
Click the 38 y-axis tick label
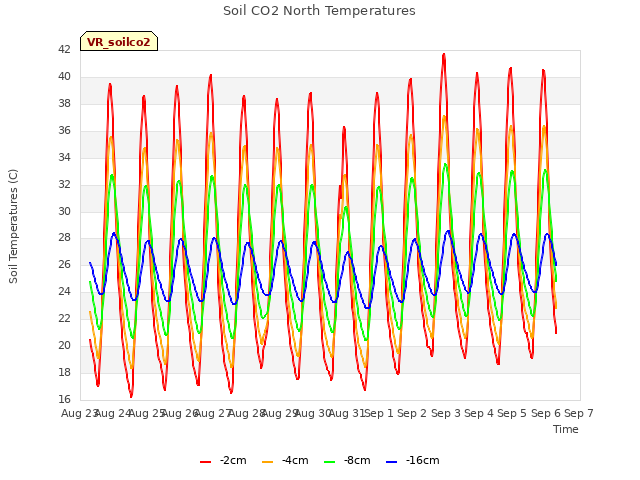[64, 103]
